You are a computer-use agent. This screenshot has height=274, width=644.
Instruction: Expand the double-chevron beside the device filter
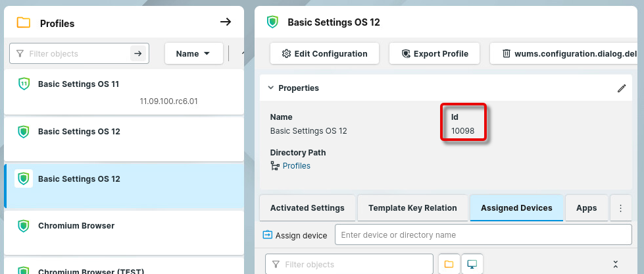click(615, 264)
